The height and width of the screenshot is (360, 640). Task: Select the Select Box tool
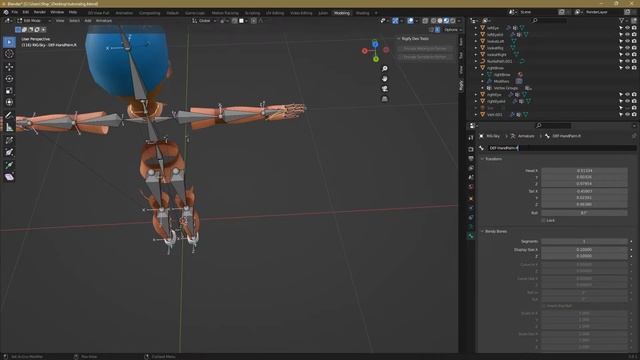point(9,42)
